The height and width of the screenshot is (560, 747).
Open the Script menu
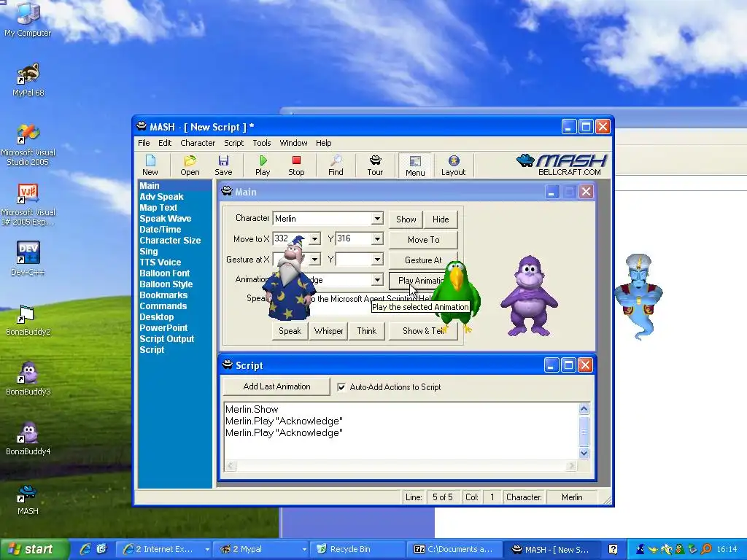(234, 143)
